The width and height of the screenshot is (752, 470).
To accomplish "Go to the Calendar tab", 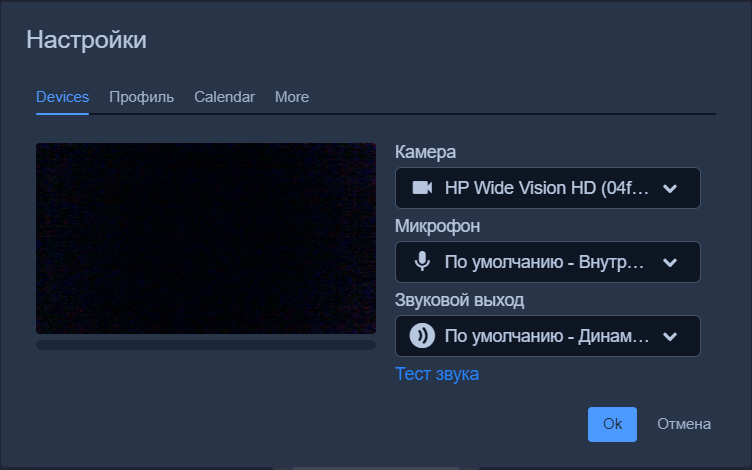I will pyautogui.click(x=224, y=97).
